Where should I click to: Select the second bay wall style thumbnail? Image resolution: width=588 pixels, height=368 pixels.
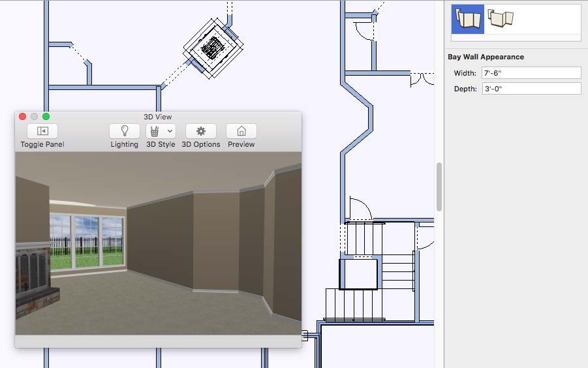tap(501, 18)
